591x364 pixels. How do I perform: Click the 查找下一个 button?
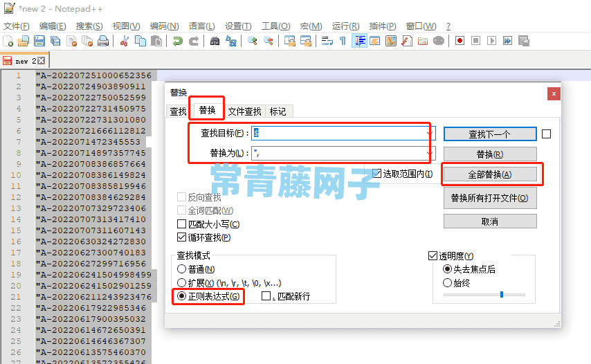489,134
